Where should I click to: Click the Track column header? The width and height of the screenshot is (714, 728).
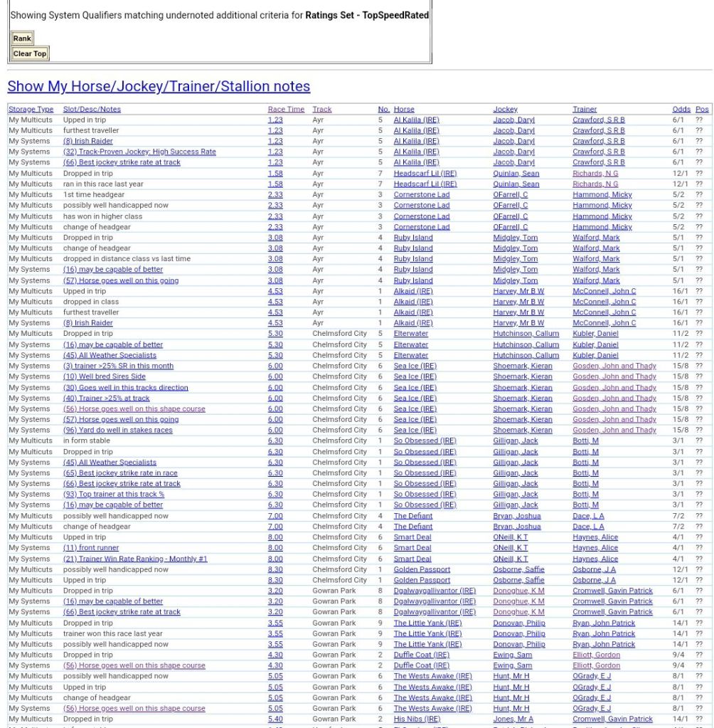(321, 109)
